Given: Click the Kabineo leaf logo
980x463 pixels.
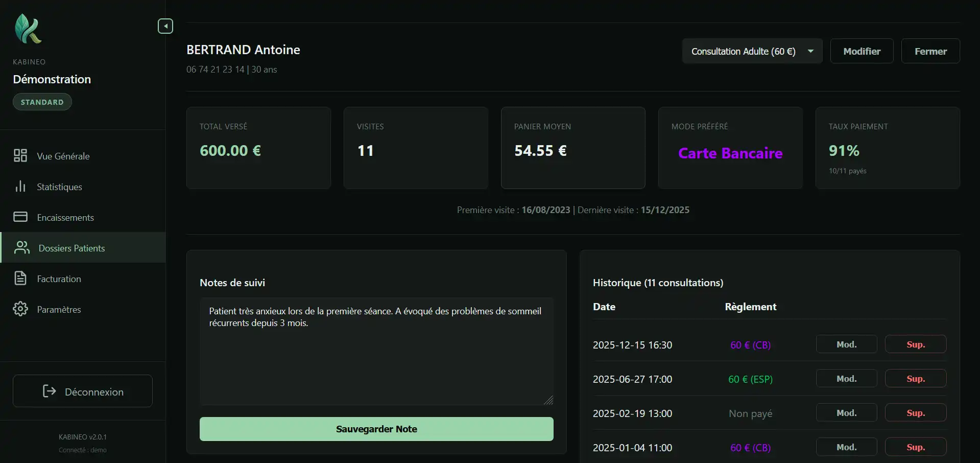Looking at the screenshot, I should pos(28,29).
